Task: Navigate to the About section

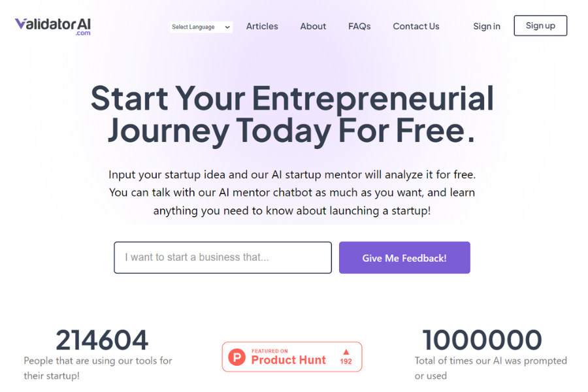Action: (313, 26)
